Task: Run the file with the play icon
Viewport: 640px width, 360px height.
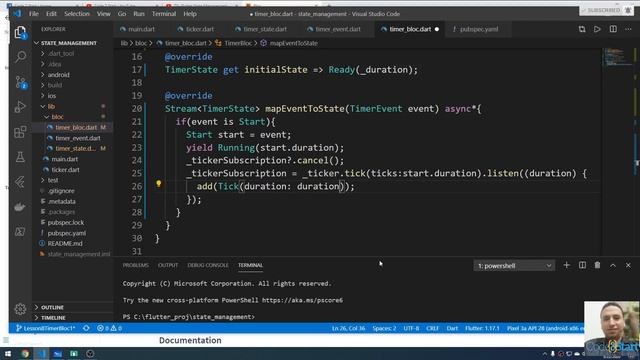Action: click(597, 29)
